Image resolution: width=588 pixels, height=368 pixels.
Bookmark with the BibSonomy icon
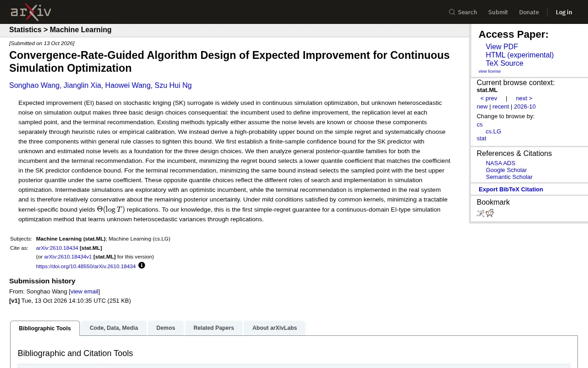pos(481,213)
